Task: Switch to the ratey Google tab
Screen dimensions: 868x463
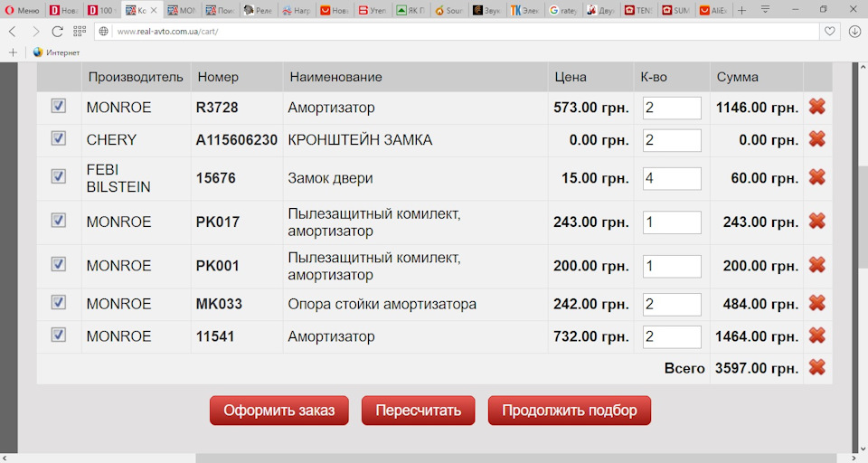Action: [x=563, y=10]
